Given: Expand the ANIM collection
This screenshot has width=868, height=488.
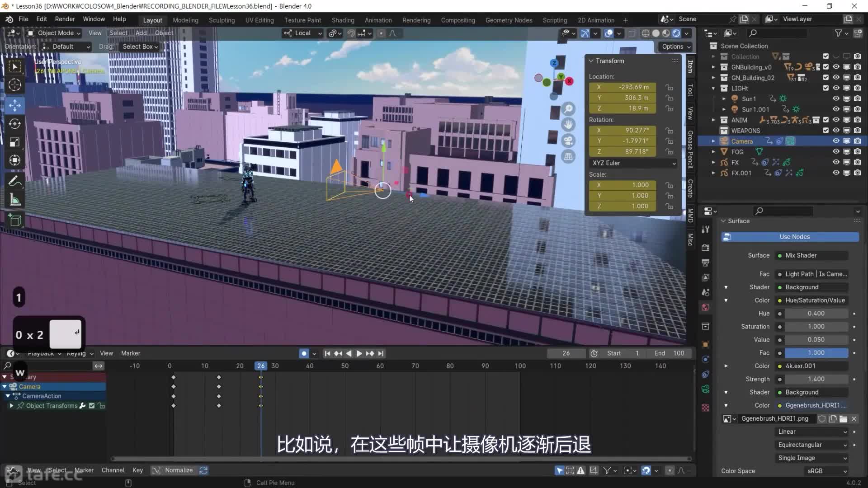Looking at the screenshot, I should tap(713, 120).
